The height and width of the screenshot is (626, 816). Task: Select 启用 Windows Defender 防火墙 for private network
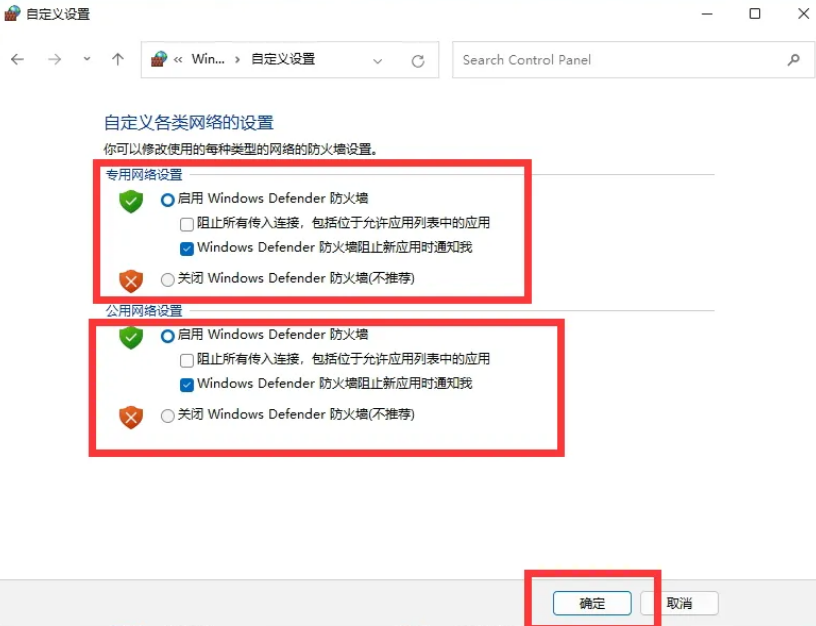(x=168, y=200)
